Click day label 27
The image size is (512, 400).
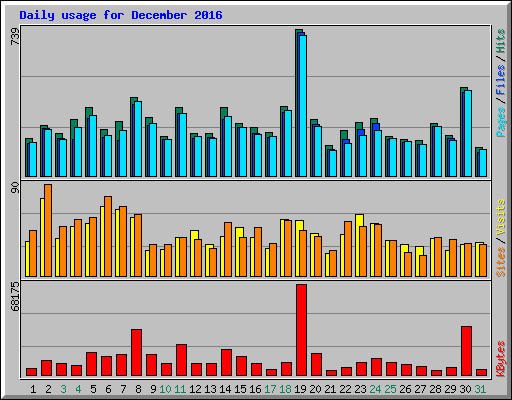(x=420, y=389)
